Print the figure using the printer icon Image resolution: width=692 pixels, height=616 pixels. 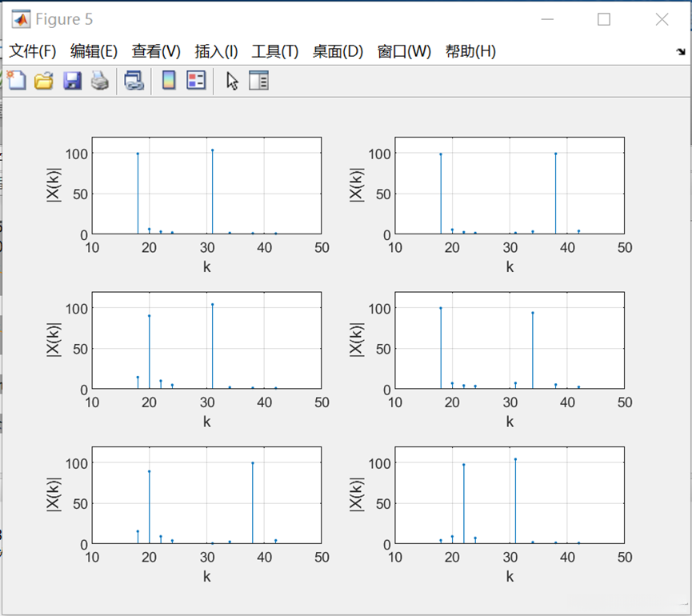[x=100, y=81]
